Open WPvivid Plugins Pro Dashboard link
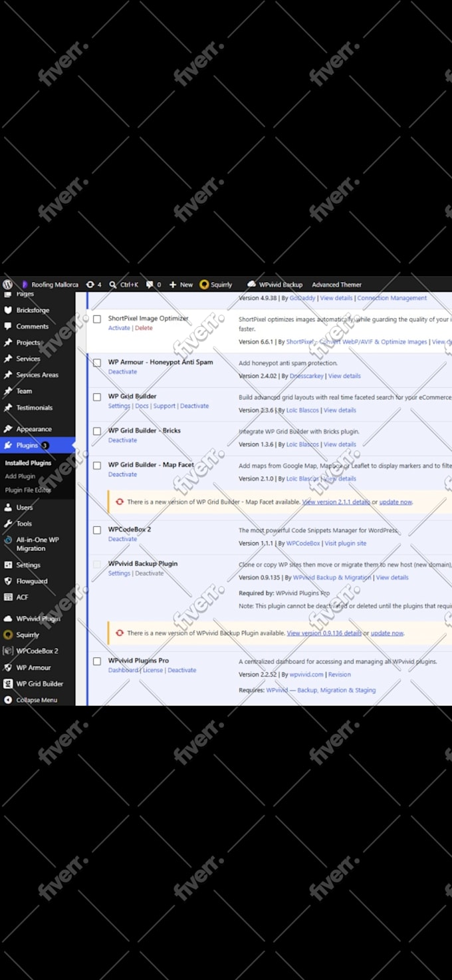Screen dimensions: 452x980 point(123,670)
